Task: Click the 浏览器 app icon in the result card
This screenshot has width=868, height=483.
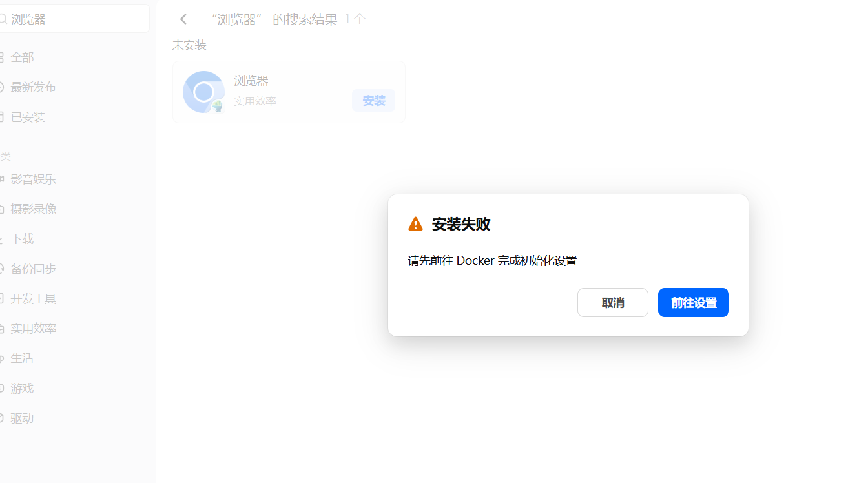Action: (x=203, y=92)
